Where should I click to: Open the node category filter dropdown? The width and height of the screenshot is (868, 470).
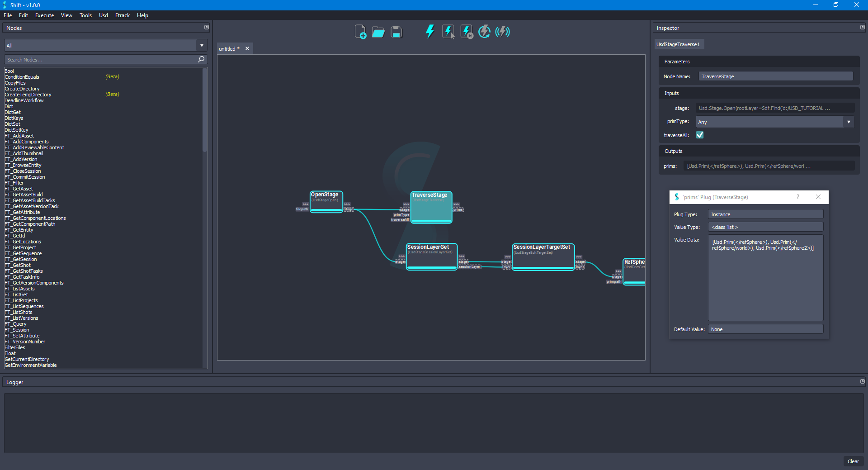click(x=201, y=45)
